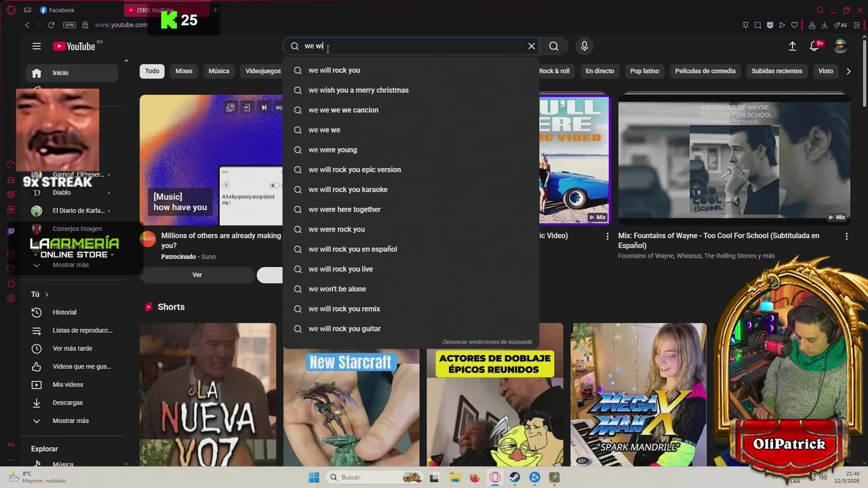
Task: Expand subscriptions 'Mostrar más' under Consejos Imagen
Action: 72,265
